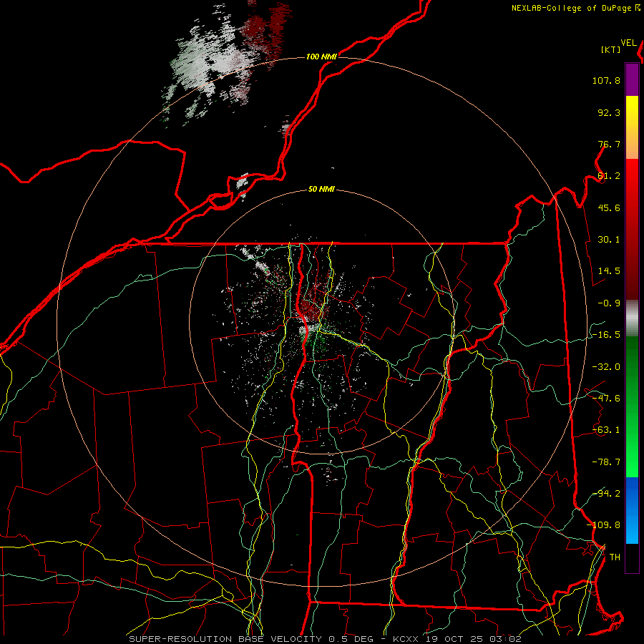Image resolution: width=644 pixels, height=644 pixels.
Task: Click the 30.1 velocity scale value
Action: [609, 240]
